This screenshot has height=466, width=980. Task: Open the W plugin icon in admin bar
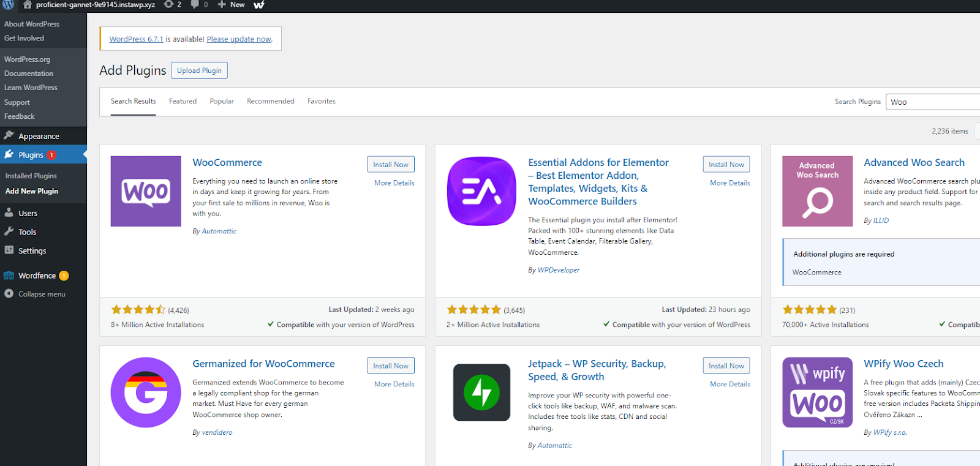(x=259, y=5)
